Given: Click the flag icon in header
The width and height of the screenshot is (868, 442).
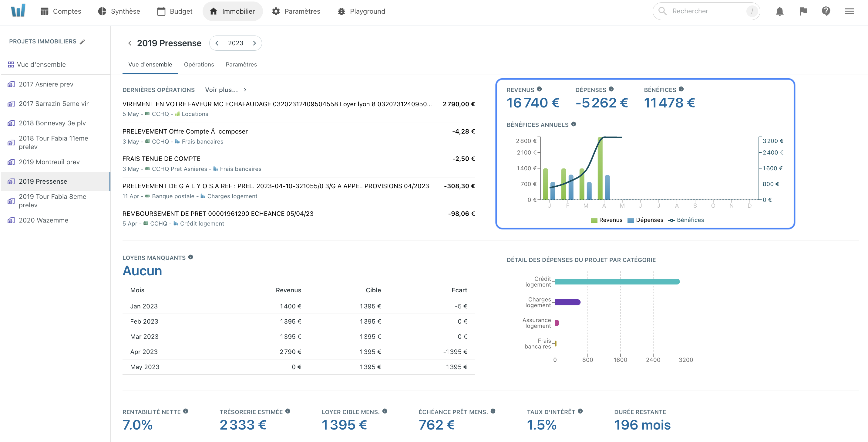Looking at the screenshot, I should click(803, 11).
